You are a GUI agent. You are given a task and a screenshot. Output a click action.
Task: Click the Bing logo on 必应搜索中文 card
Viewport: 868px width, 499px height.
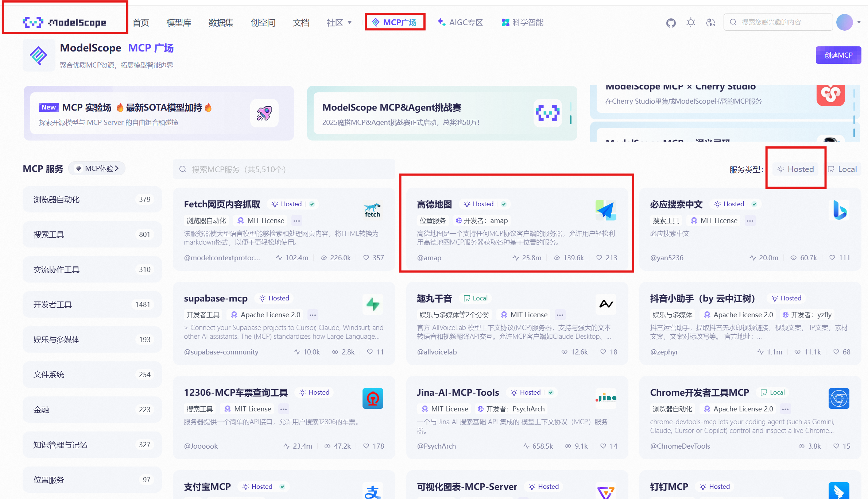[x=839, y=210]
